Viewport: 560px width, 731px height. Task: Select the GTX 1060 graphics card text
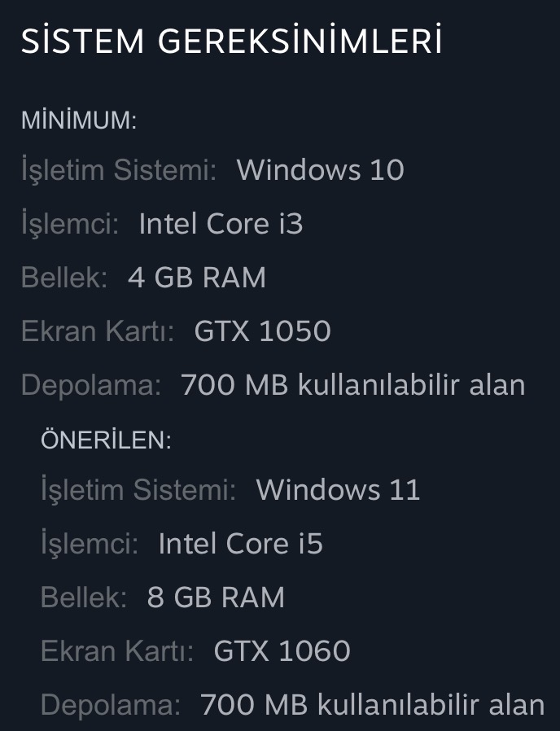tap(282, 651)
